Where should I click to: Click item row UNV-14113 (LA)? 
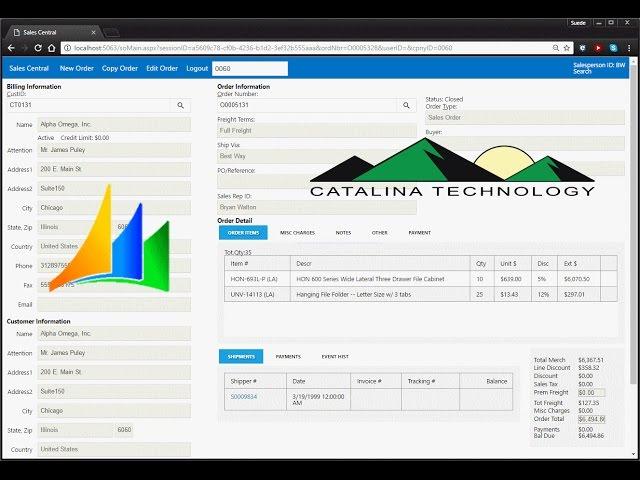click(420, 294)
